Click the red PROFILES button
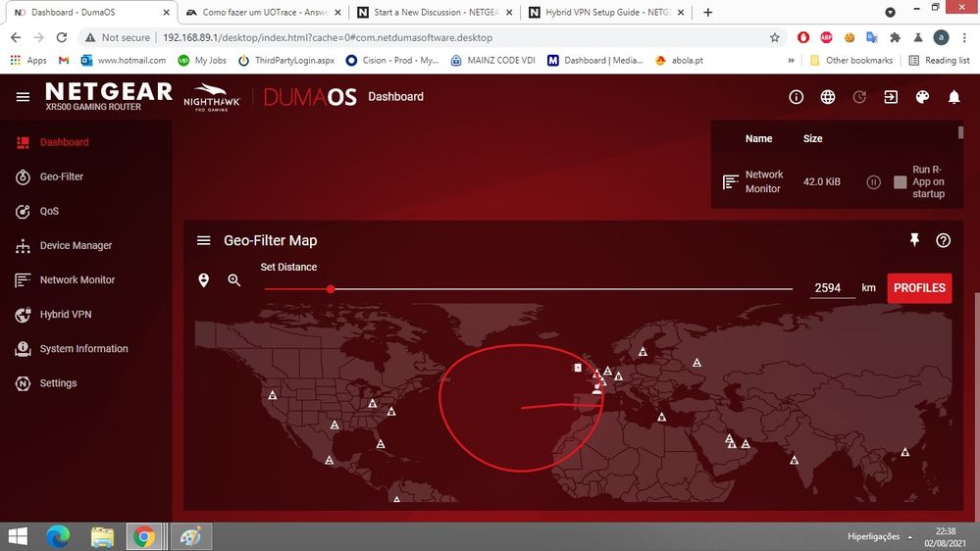The height and width of the screenshot is (551, 980). (x=919, y=288)
